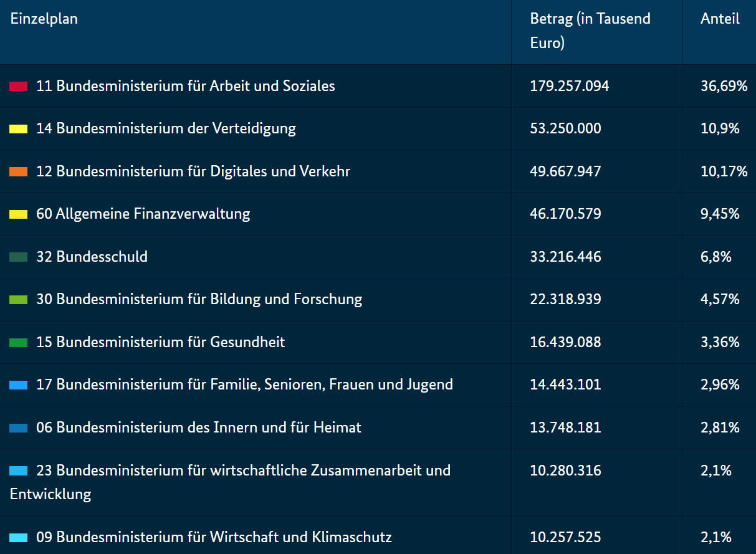Click the dark green swatch beside Bundesschuld
The height and width of the screenshot is (554, 756).
tap(19, 257)
